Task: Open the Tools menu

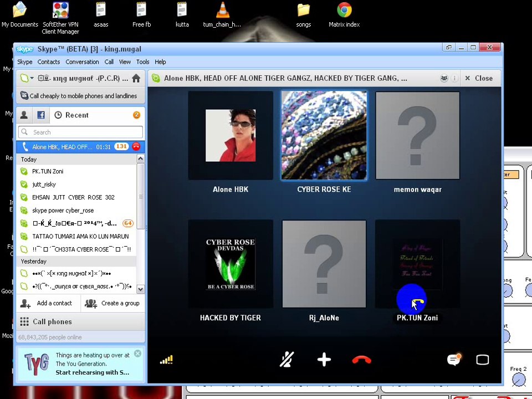Action: 143,62
